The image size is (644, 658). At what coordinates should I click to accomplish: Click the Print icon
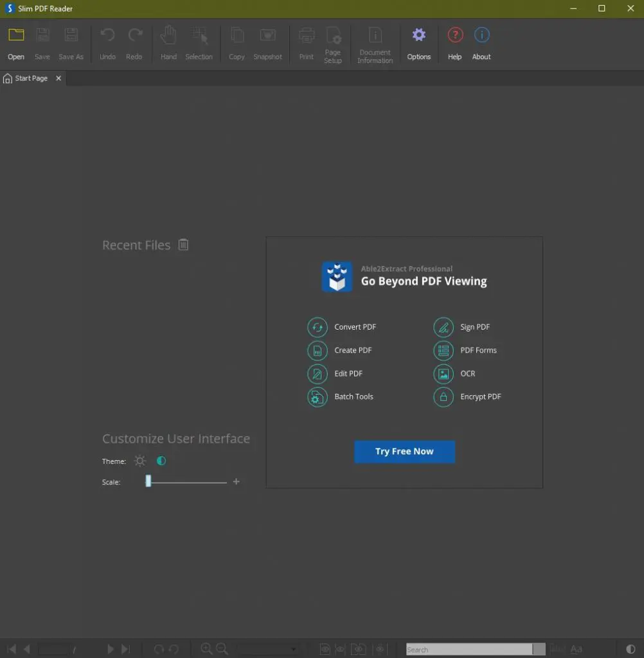[307, 35]
